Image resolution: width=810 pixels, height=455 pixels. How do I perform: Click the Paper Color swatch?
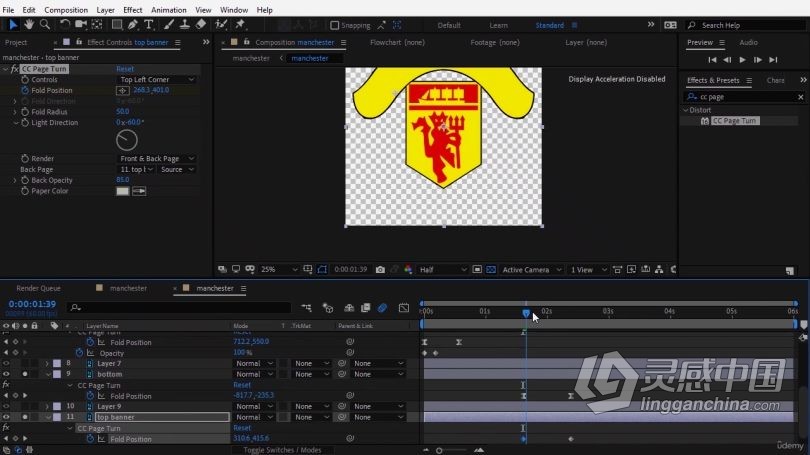[122, 191]
